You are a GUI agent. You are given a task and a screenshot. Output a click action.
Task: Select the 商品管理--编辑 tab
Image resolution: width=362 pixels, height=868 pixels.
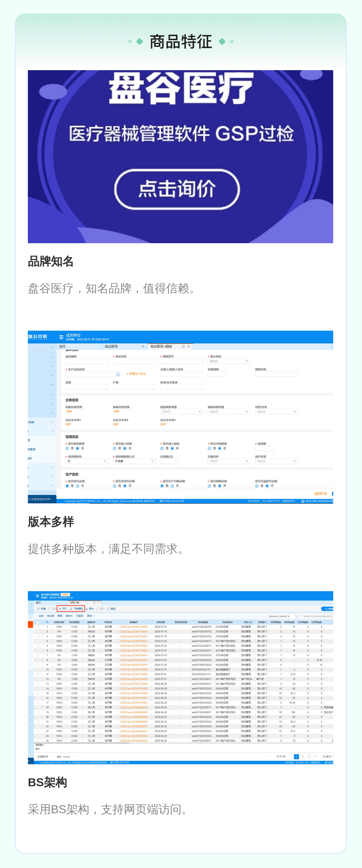point(170,346)
